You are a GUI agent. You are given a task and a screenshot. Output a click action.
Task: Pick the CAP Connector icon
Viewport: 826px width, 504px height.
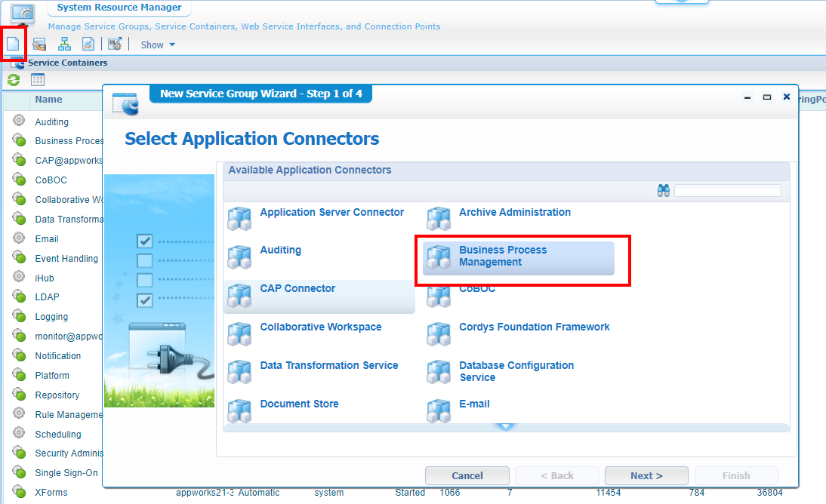(x=239, y=295)
